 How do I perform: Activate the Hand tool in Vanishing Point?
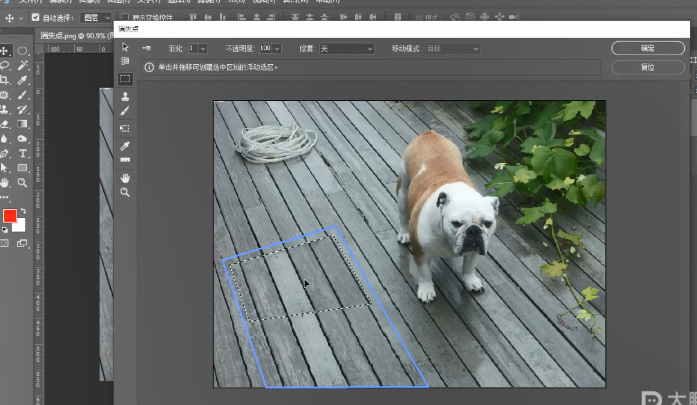coord(125,177)
